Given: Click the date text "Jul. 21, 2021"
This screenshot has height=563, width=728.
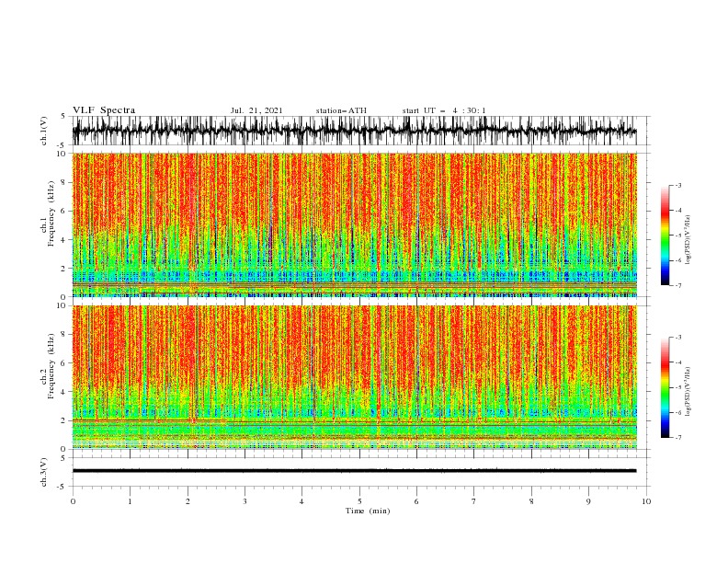Looking at the screenshot, I should click(256, 110).
